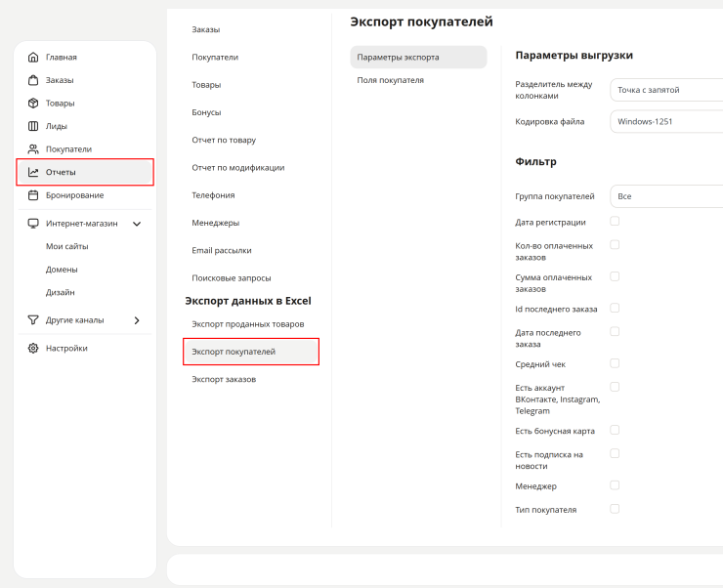The image size is (723, 588).
Task: Check the Сумма оплаченных заказов checkbox
Action: click(x=615, y=276)
